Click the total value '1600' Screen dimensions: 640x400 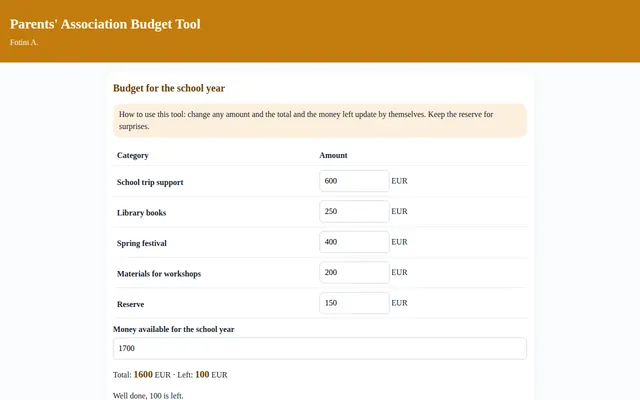143,374
